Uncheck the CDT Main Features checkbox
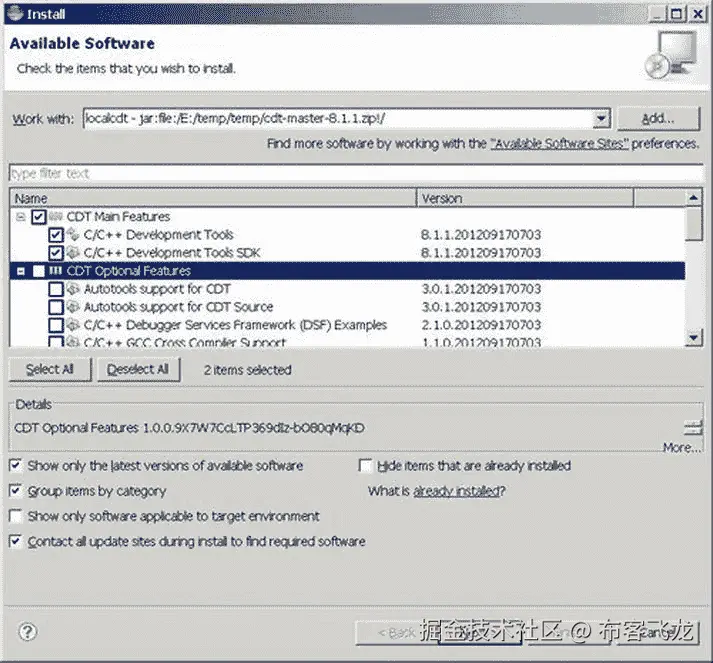Screen dimensions: 713x663 39,217
